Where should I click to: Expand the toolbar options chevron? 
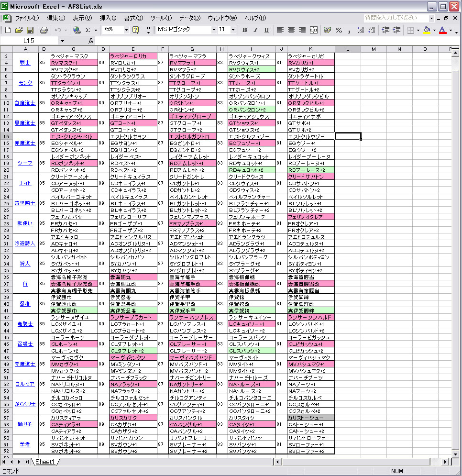coord(148,30)
